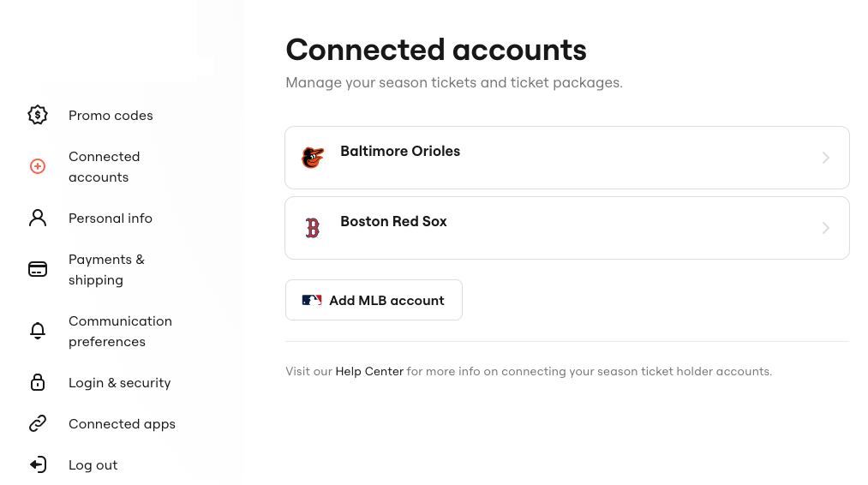Open the Promo codes menu item
Screen dimensions: 868x485
[111, 115]
